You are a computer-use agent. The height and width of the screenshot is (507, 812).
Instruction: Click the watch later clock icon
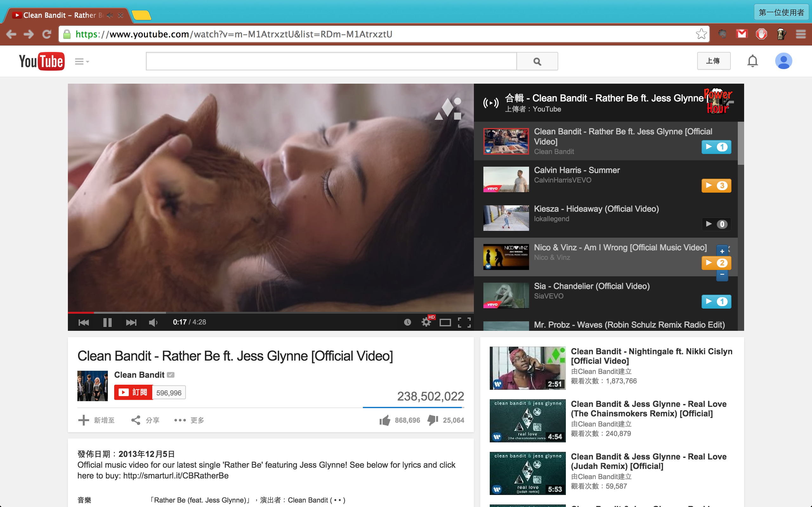coord(407,322)
